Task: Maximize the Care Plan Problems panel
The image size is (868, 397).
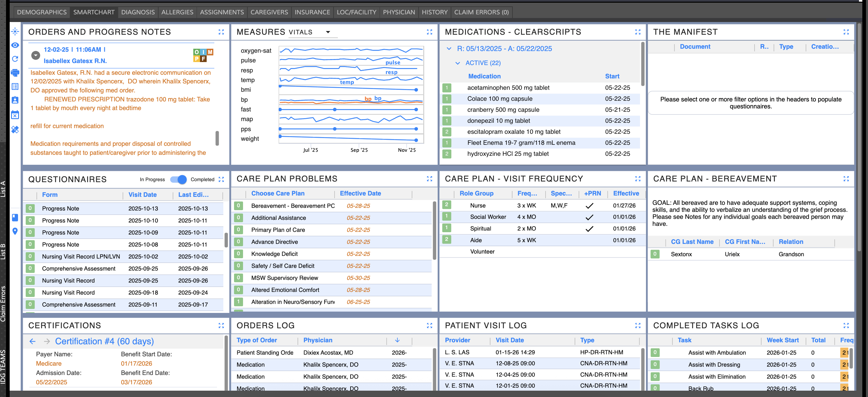Action: pyautogui.click(x=429, y=179)
